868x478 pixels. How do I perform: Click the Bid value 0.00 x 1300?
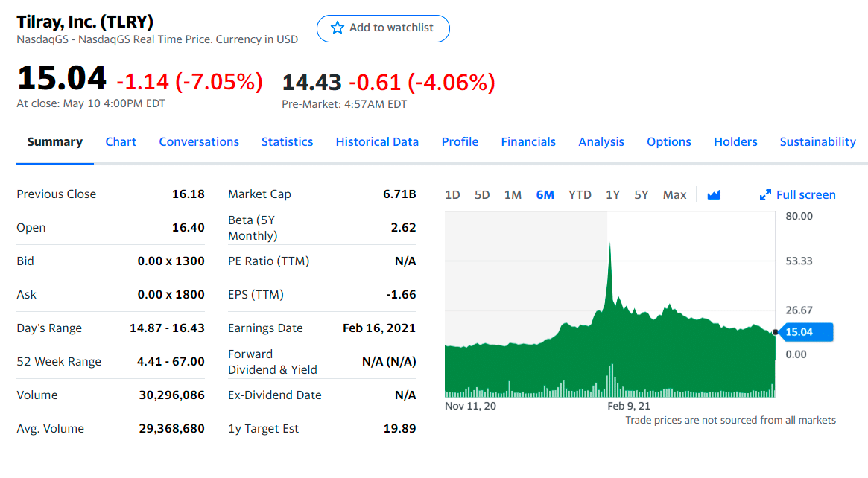(171, 261)
